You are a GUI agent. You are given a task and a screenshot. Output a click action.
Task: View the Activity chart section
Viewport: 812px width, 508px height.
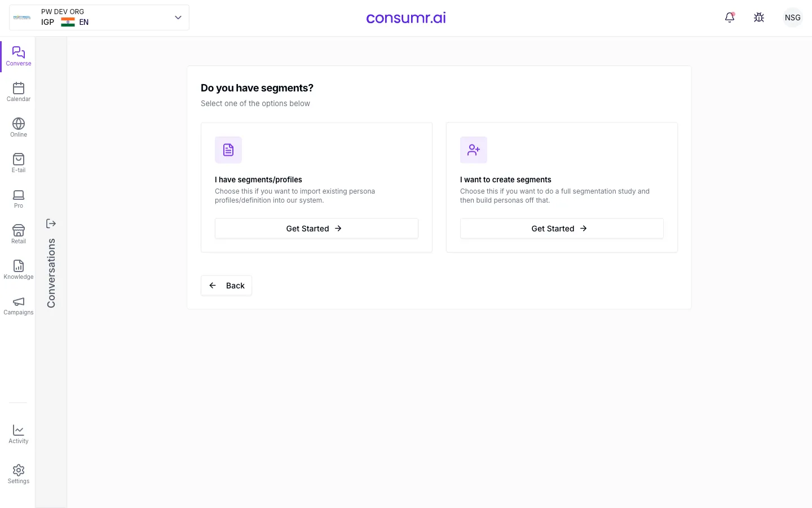pyautogui.click(x=18, y=434)
